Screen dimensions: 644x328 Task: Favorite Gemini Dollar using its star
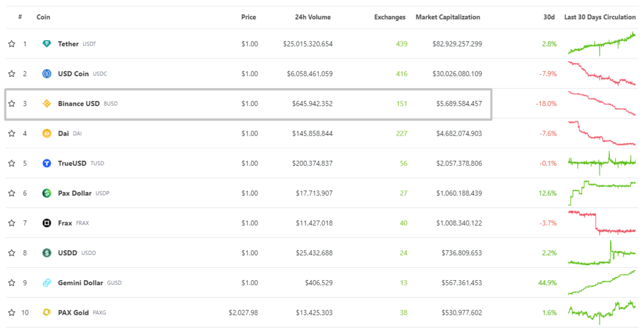[11, 283]
